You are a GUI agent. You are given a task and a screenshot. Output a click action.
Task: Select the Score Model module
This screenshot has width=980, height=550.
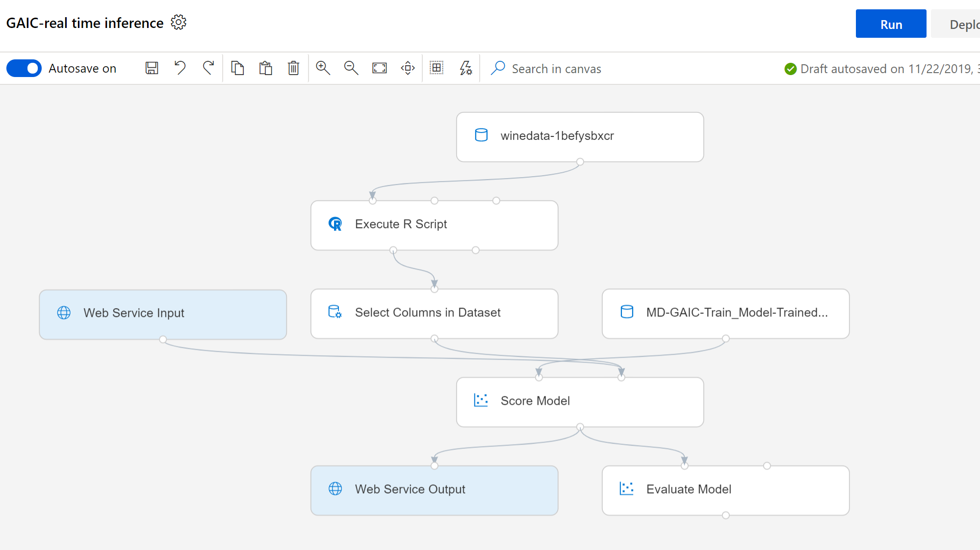[x=580, y=401]
